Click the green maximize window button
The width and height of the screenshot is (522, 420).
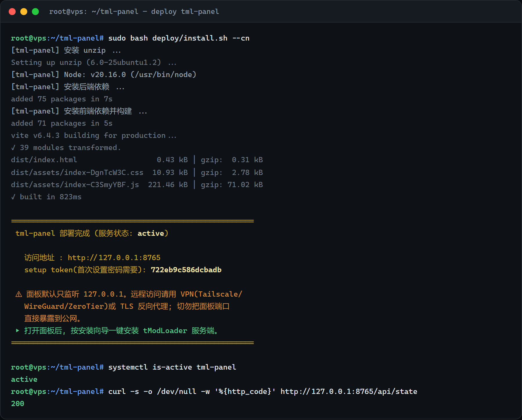point(35,12)
